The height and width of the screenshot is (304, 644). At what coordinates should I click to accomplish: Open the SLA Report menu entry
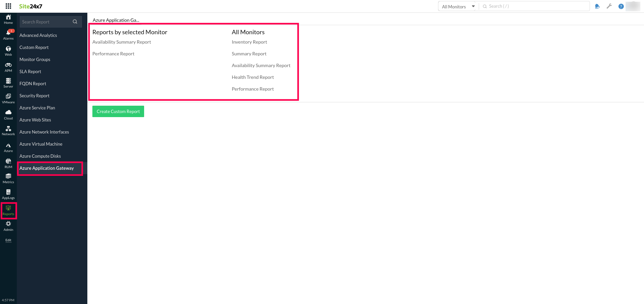(30, 71)
